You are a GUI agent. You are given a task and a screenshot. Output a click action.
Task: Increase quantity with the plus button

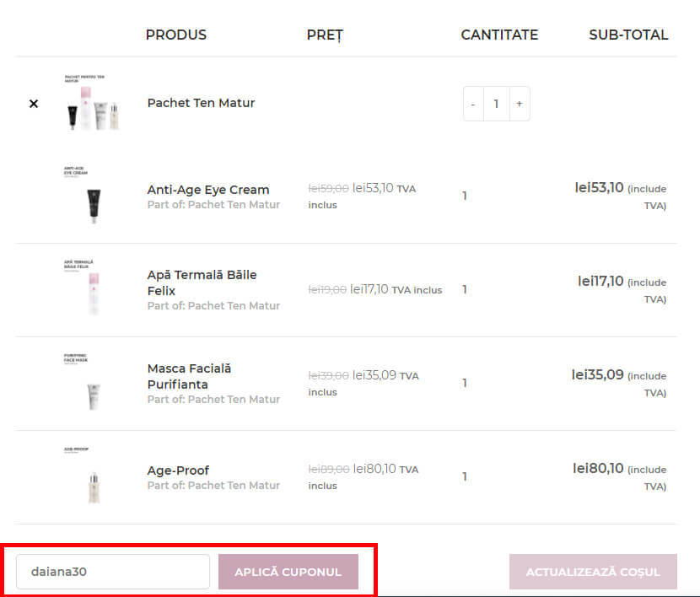(520, 104)
